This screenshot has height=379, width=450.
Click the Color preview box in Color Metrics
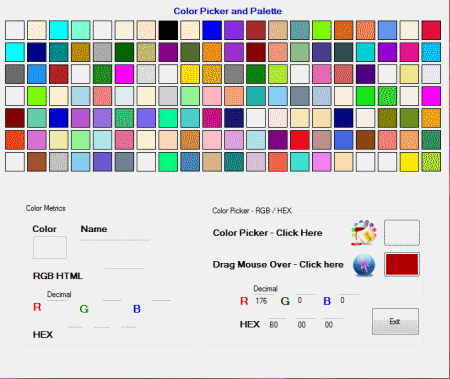tap(50, 247)
